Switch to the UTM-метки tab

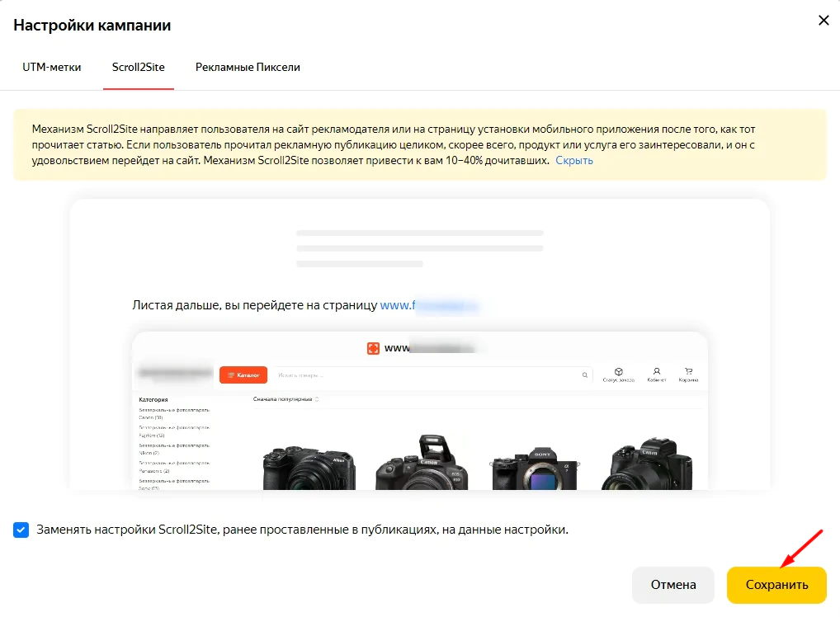coord(51,68)
